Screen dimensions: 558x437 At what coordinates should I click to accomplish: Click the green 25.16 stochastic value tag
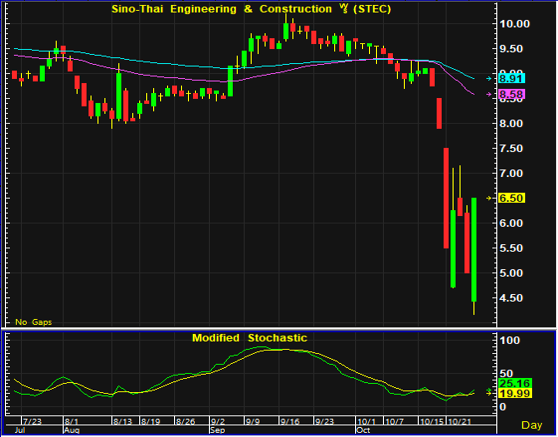click(515, 383)
